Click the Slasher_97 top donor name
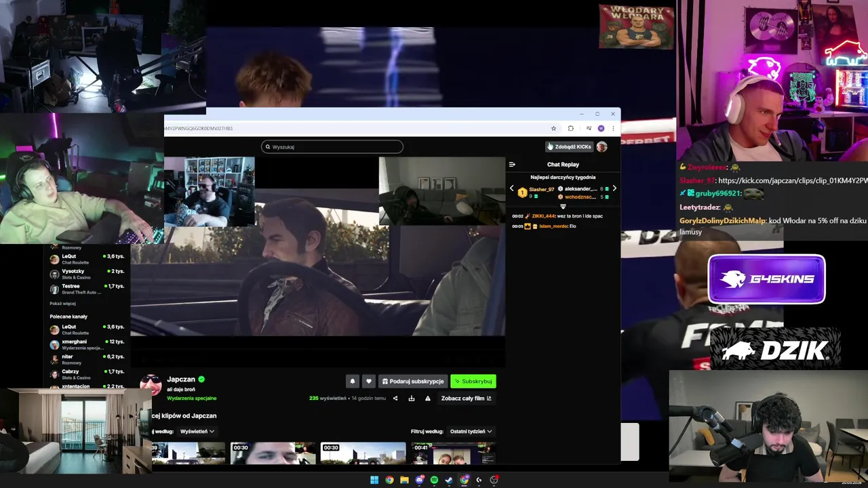Image resolution: width=868 pixels, height=488 pixels. tap(542, 189)
